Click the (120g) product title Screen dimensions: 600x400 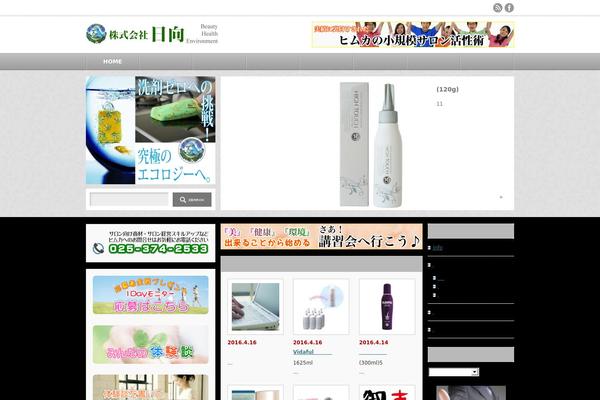(x=447, y=89)
